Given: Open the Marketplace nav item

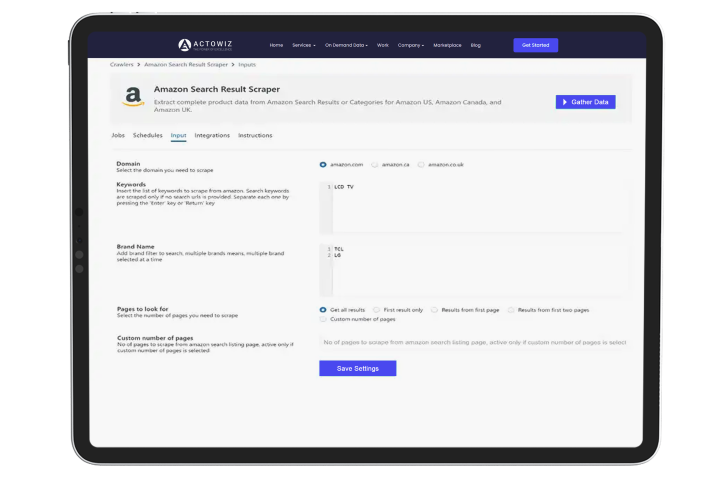Looking at the screenshot, I should pos(447,45).
